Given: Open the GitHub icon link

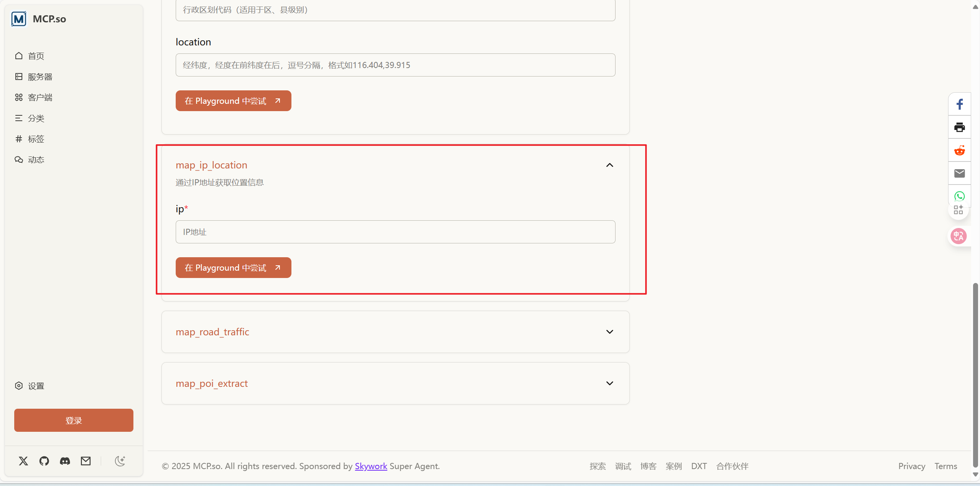Looking at the screenshot, I should [x=44, y=461].
